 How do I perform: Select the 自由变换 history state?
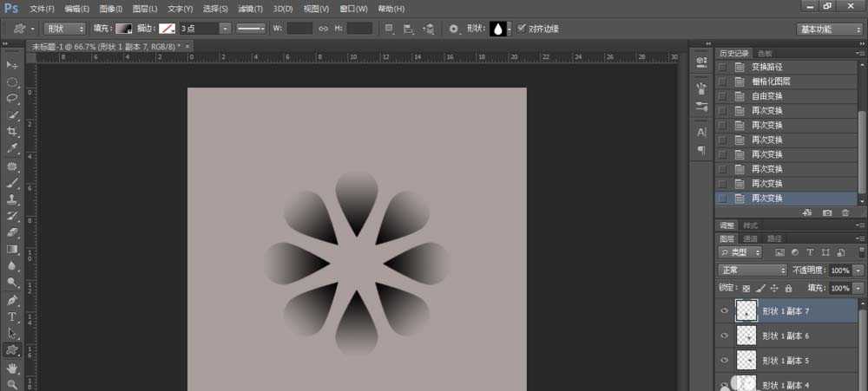tap(766, 95)
